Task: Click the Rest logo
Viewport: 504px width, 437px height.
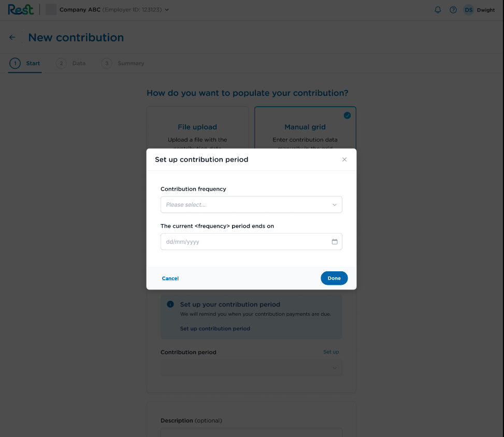Action: (x=20, y=9)
